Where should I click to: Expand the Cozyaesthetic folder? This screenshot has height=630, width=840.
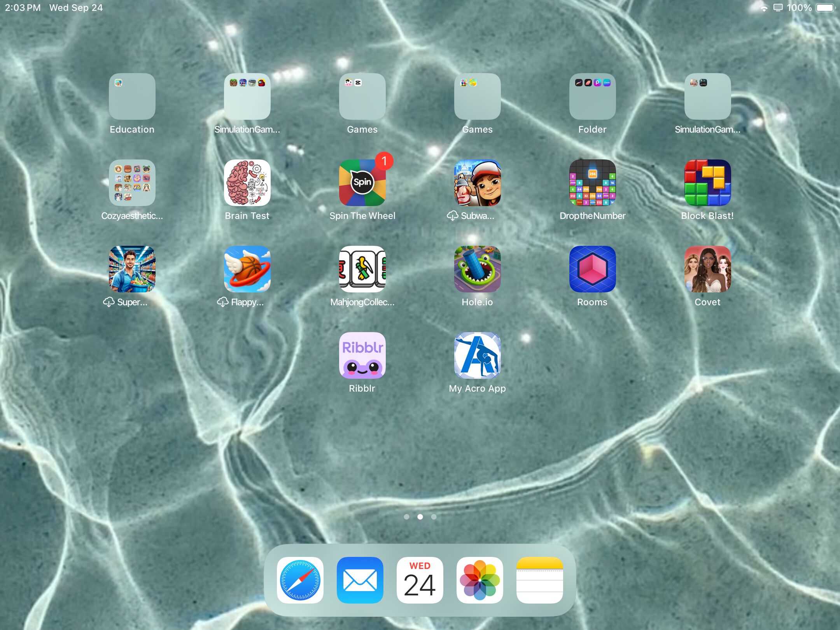[132, 183]
